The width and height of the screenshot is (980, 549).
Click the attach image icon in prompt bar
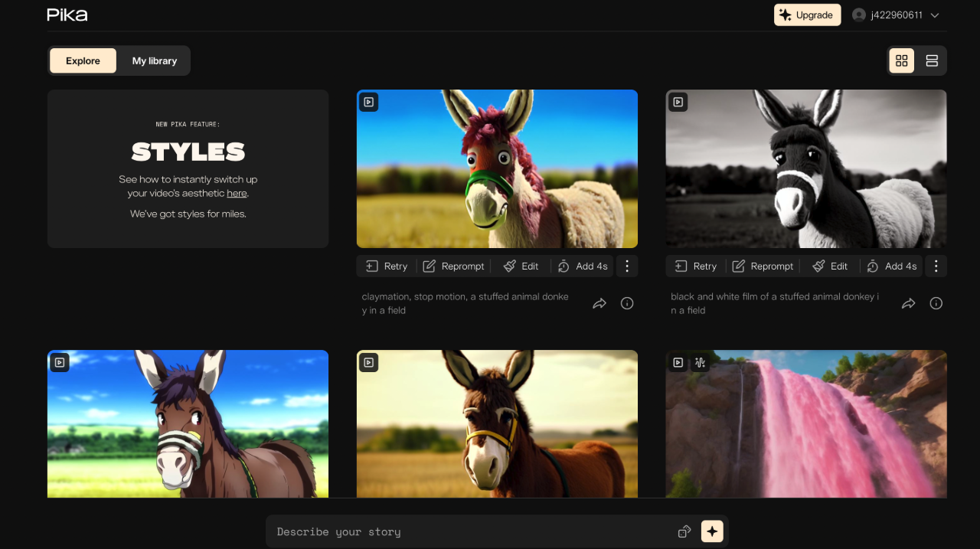(x=684, y=531)
